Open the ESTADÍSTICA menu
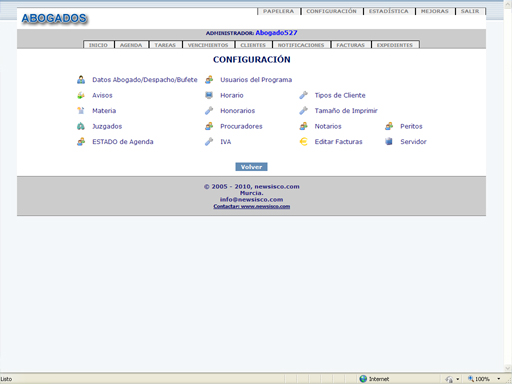 coord(389,11)
